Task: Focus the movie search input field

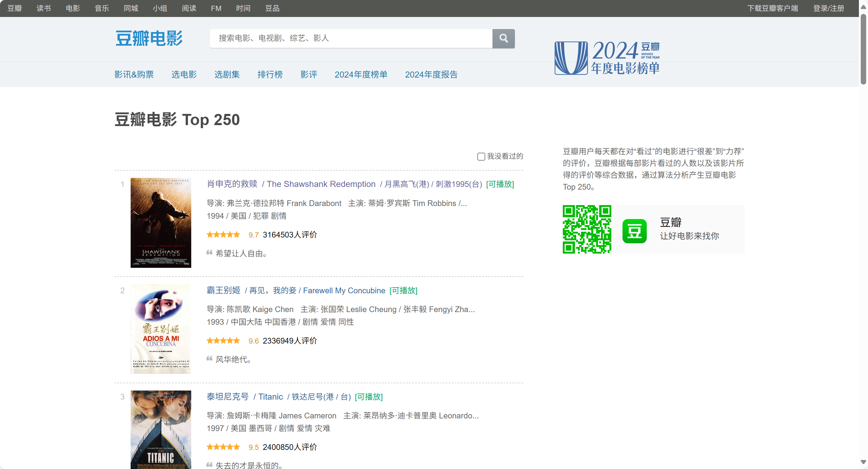Action: click(351, 38)
